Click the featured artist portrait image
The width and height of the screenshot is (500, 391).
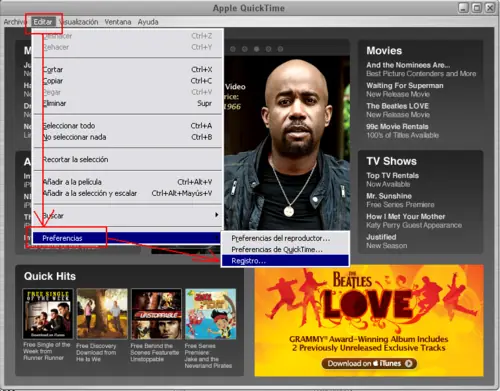[x=287, y=143]
